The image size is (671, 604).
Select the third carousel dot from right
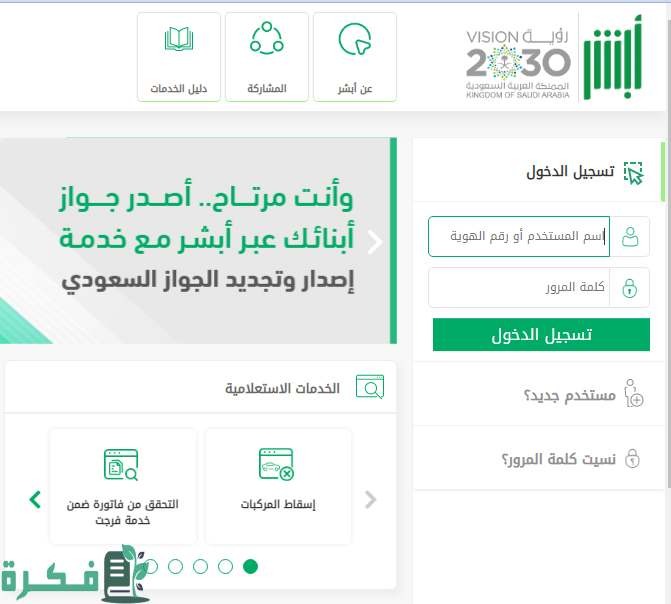click(201, 566)
